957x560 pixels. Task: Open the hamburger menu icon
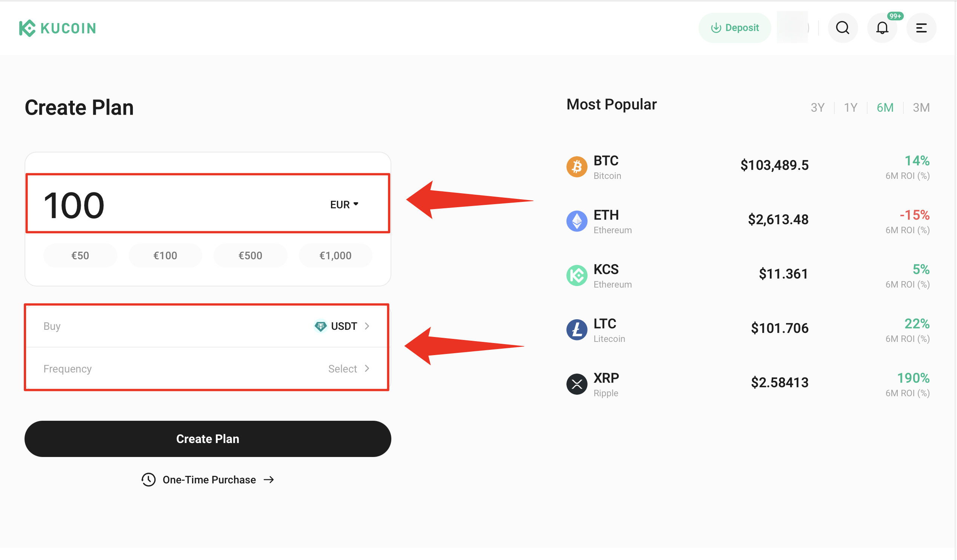click(921, 28)
